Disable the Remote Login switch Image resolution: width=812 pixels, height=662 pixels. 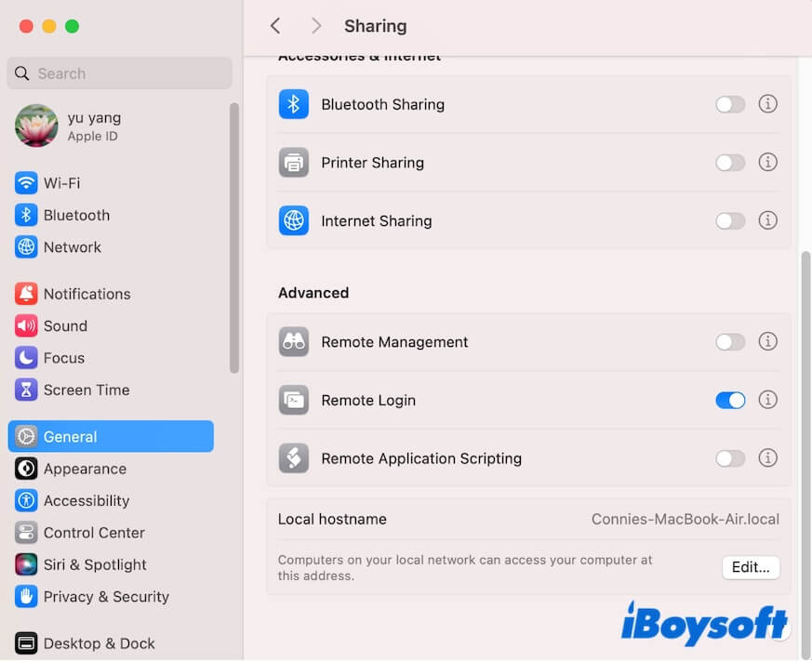click(x=730, y=400)
